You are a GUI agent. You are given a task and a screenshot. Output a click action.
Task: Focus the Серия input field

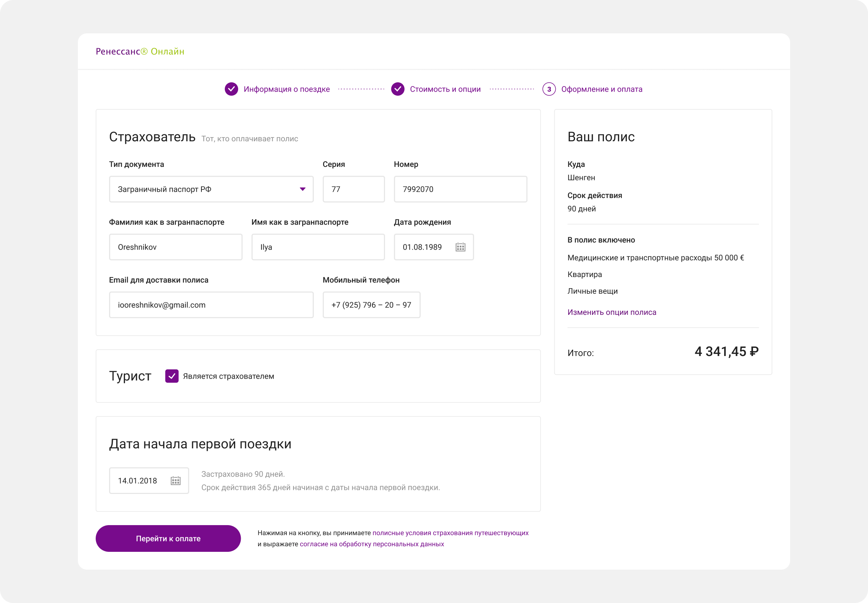point(354,189)
